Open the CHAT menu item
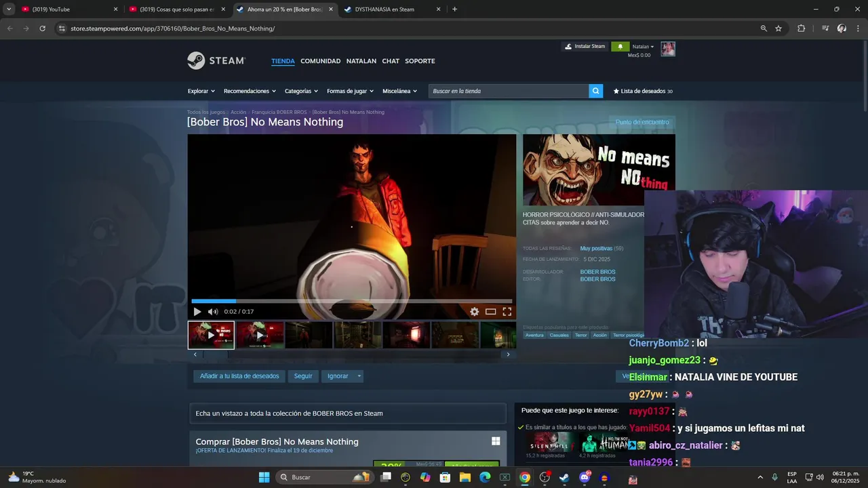868x488 pixels. (391, 61)
